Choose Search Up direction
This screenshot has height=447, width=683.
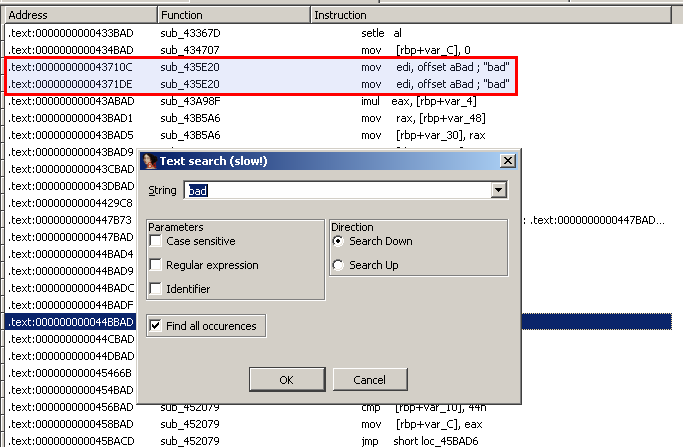[x=339, y=265]
